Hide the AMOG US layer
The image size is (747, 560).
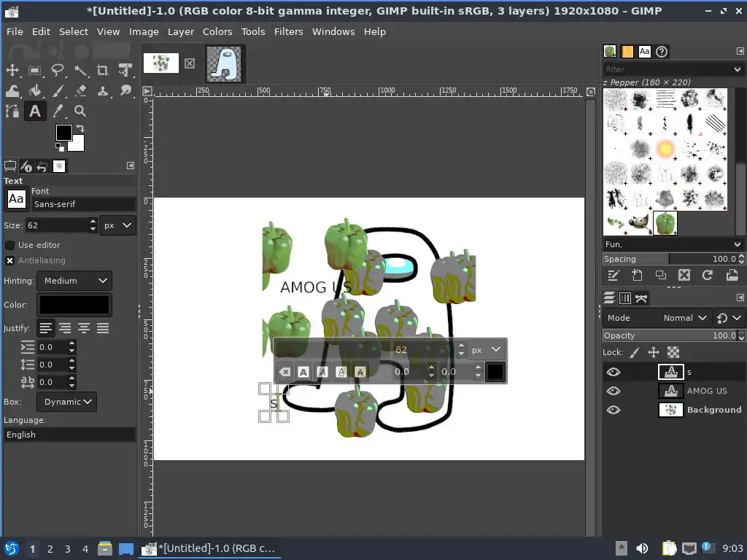click(x=614, y=391)
